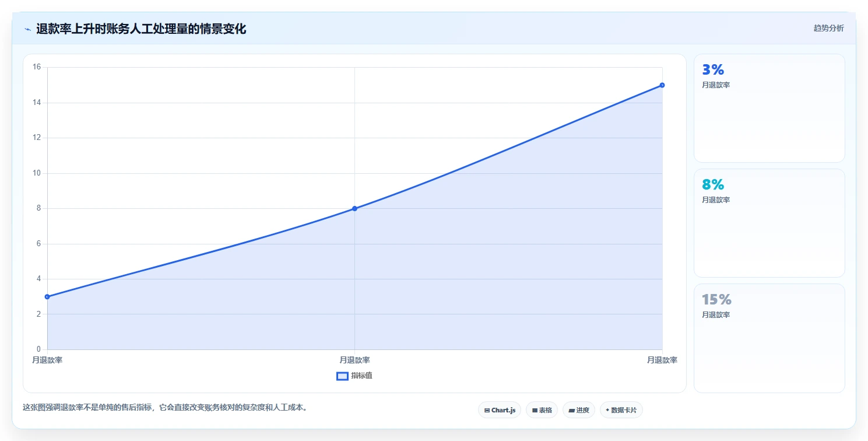Open the 3% 月退款率 card
868x441 pixels.
(x=769, y=108)
